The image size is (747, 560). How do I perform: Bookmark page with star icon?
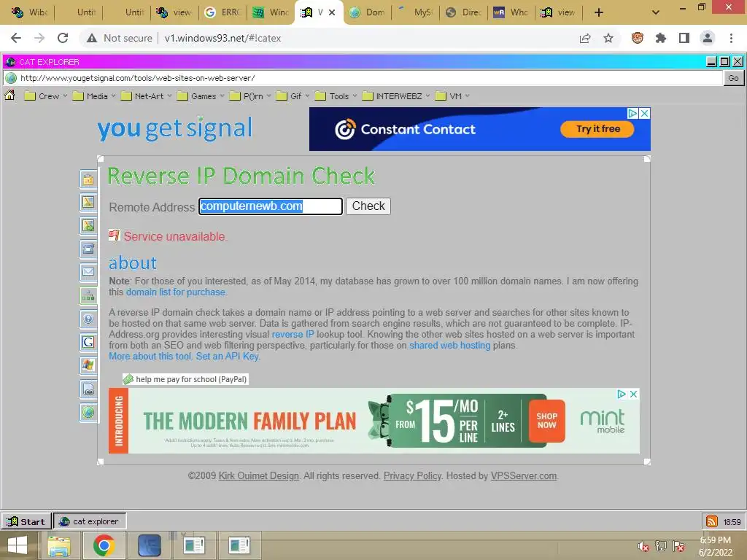click(608, 38)
